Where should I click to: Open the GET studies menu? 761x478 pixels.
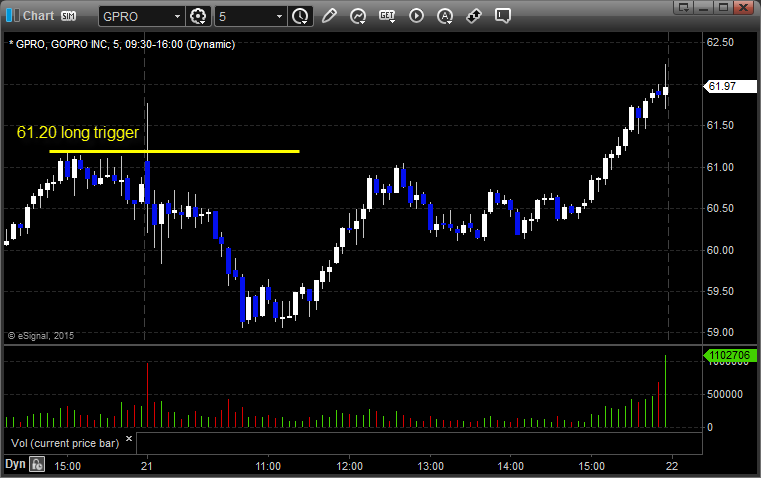click(x=387, y=16)
